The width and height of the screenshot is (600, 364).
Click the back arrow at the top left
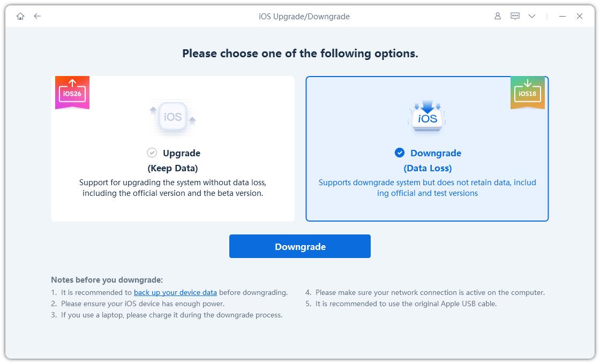coord(36,16)
